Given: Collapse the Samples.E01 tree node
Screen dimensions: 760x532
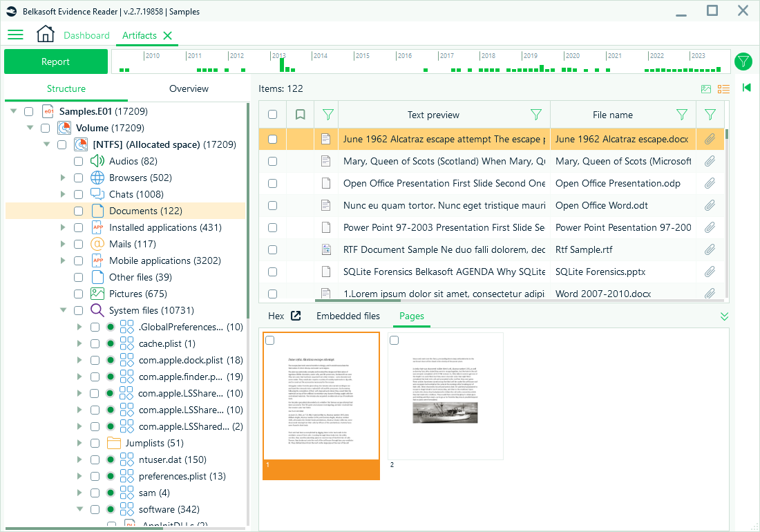Looking at the screenshot, I should coord(14,111).
